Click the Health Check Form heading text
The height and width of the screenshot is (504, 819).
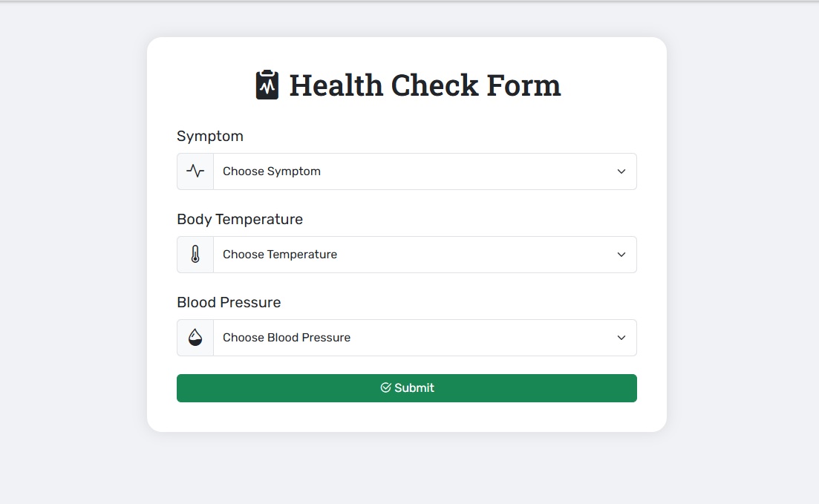coord(425,85)
